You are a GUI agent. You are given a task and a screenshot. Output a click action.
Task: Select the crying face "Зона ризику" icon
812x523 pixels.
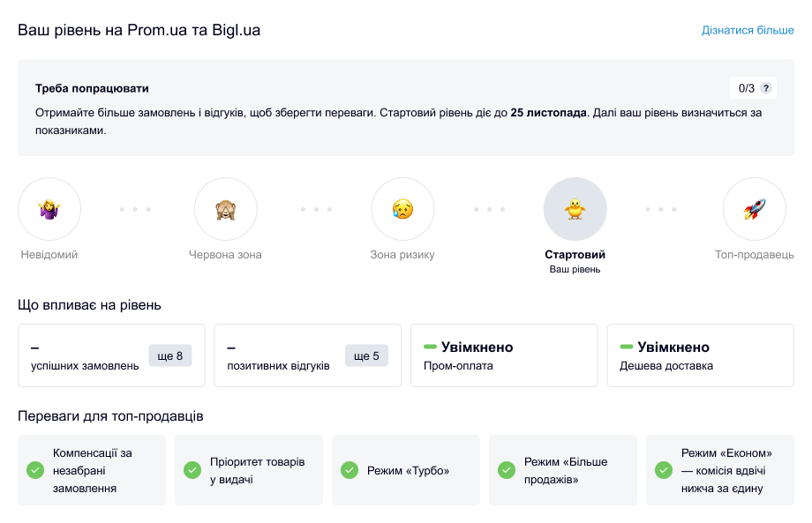(402, 209)
